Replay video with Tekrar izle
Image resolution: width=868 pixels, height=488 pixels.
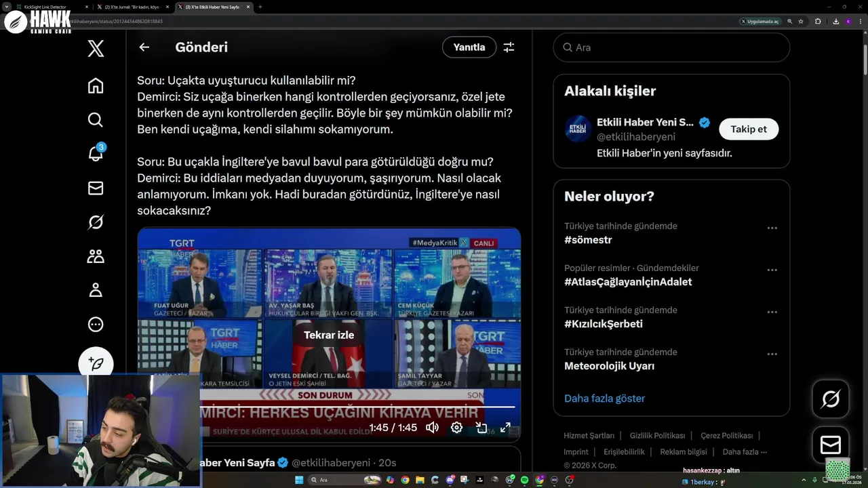(329, 335)
